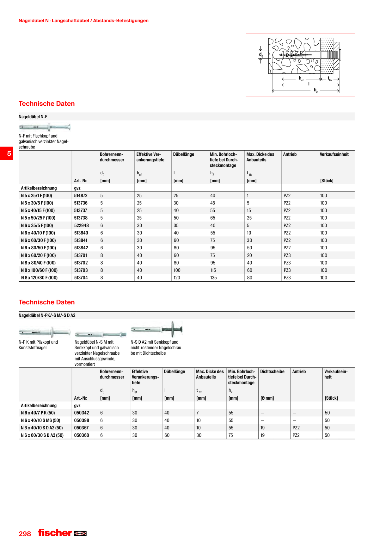Click the first 'Technische Daten' heading

coord(46,103)
